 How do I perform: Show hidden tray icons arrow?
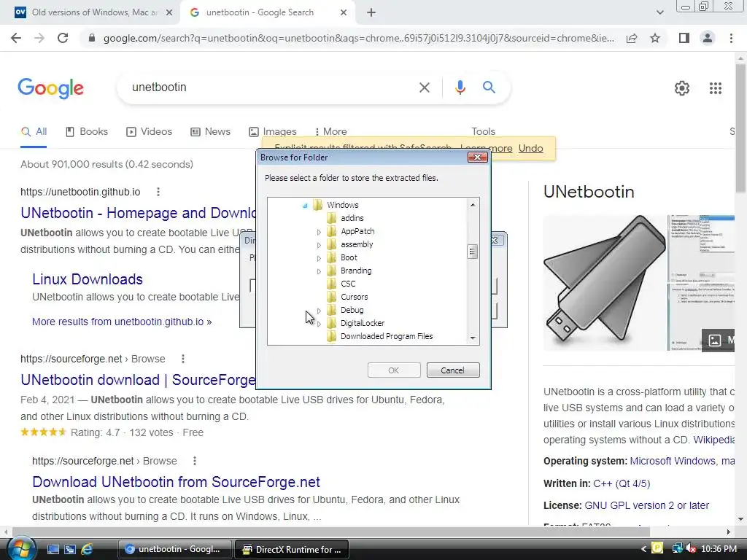643,549
